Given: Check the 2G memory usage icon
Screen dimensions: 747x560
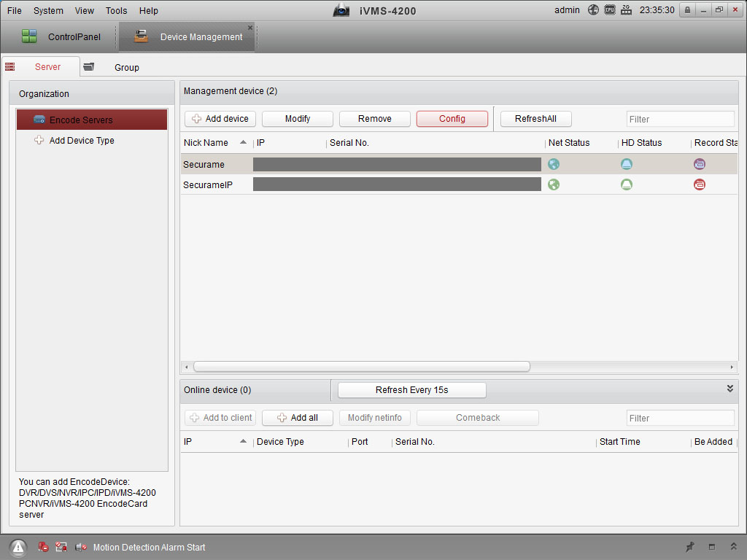Looking at the screenshot, I should 626,10.
